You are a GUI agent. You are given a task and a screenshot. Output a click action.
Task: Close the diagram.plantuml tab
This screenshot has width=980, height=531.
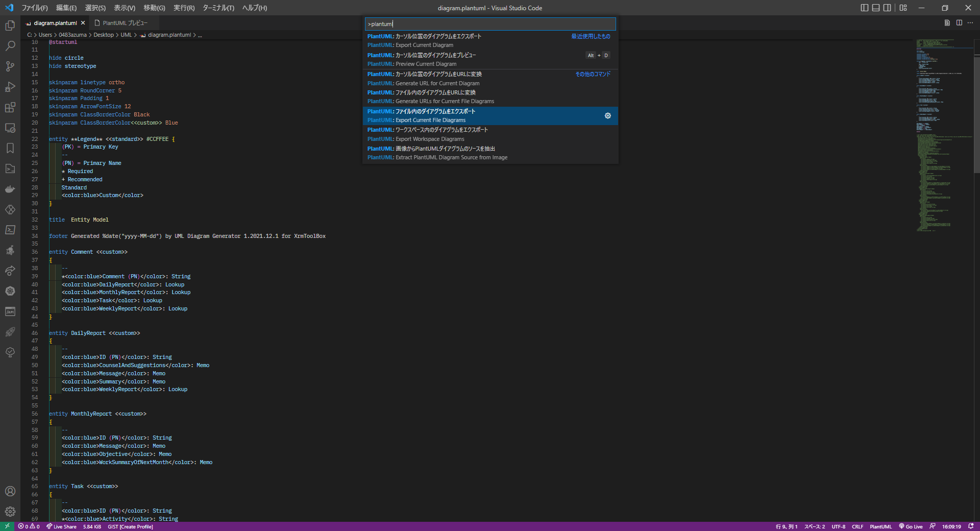[83, 23]
